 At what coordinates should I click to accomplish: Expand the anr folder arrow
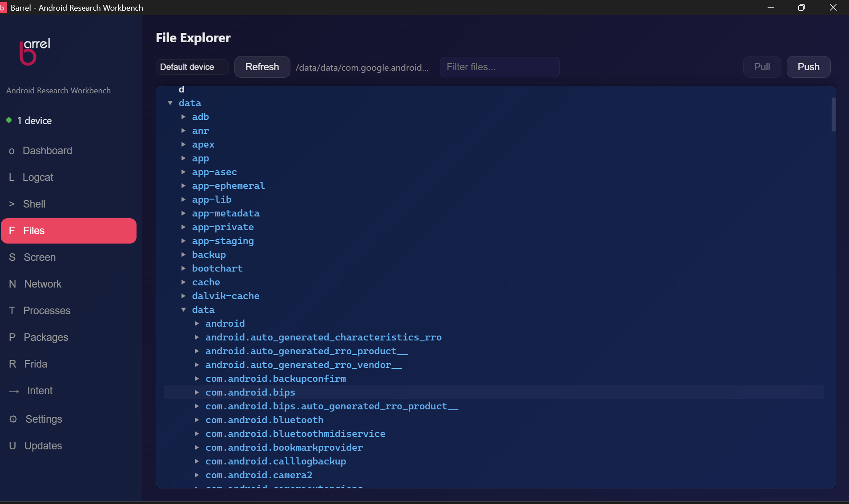click(x=183, y=131)
